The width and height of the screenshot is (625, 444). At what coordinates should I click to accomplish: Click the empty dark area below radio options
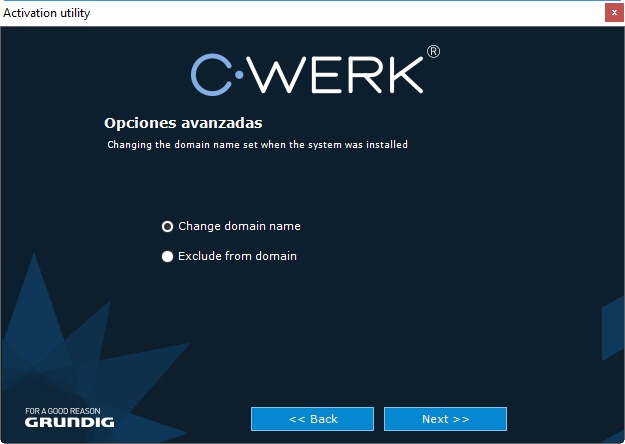pos(330,330)
